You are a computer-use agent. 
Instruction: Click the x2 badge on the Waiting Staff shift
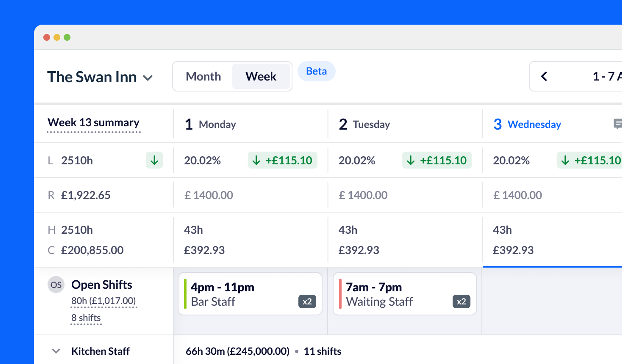[x=462, y=301]
